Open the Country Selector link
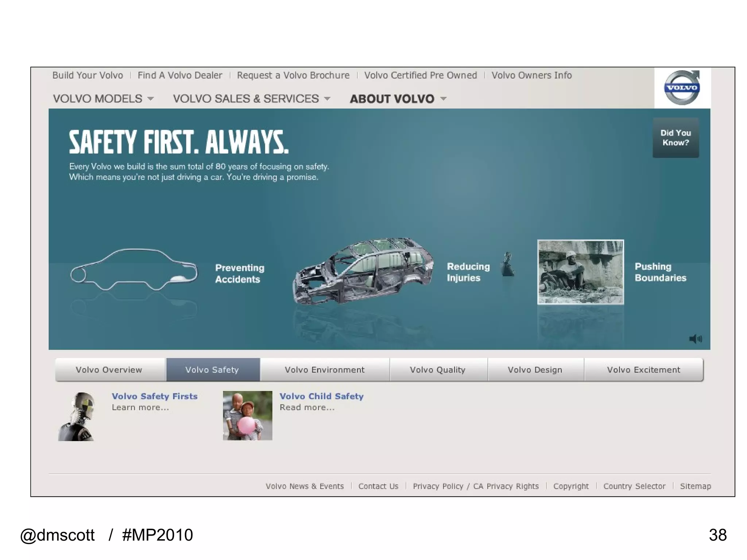 [x=634, y=486]
